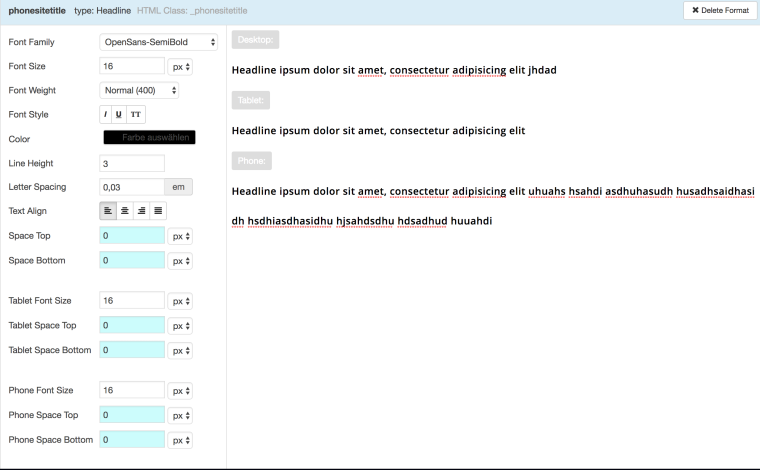Center align the text
Image resolution: width=760 pixels, height=470 pixels.
pos(125,211)
